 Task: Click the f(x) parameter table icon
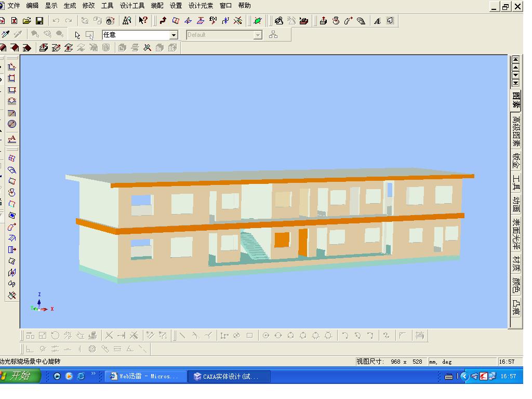(x=213, y=21)
